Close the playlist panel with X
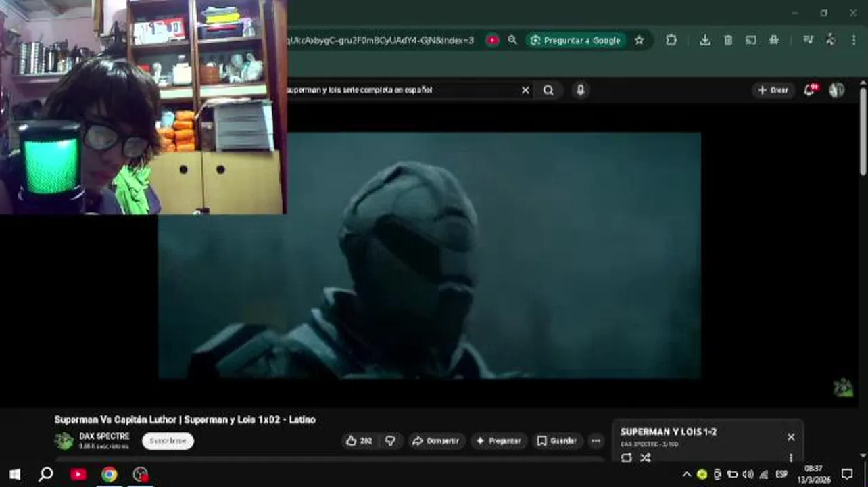Viewport: 868px width, 487px height. [x=791, y=437]
